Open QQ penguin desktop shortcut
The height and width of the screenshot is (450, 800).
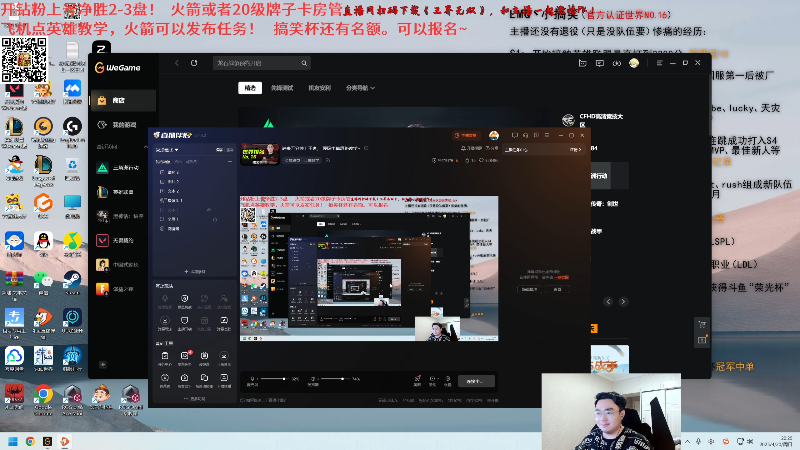pos(43,243)
